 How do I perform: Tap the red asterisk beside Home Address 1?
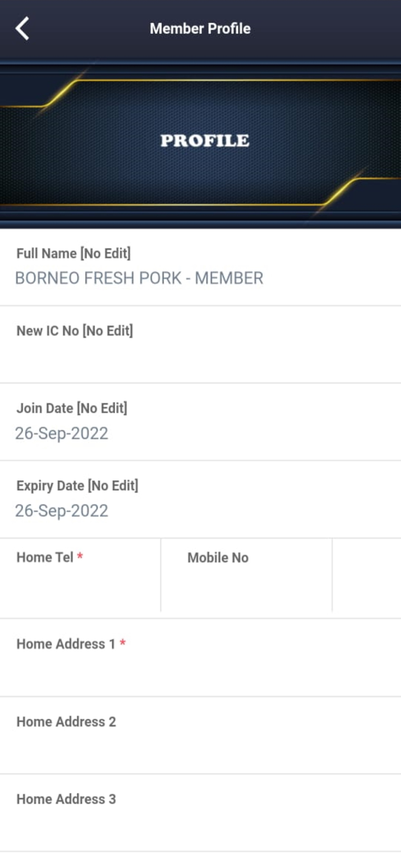[x=123, y=643]
